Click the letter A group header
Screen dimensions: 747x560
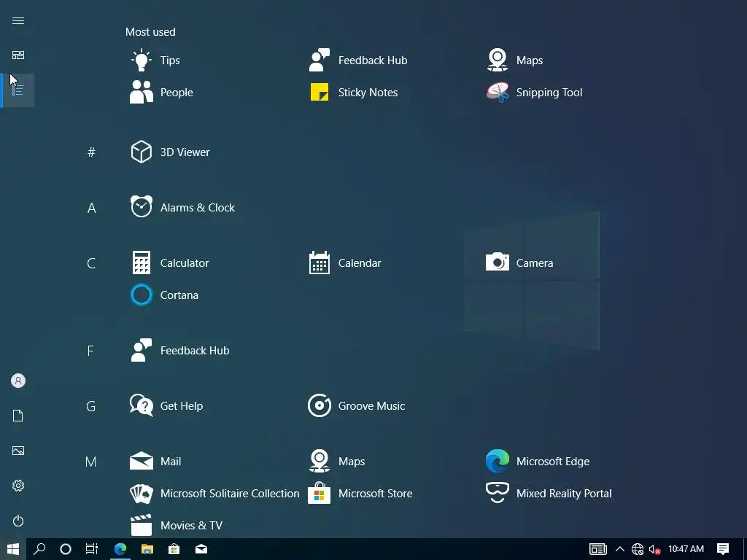click(91, 208)
